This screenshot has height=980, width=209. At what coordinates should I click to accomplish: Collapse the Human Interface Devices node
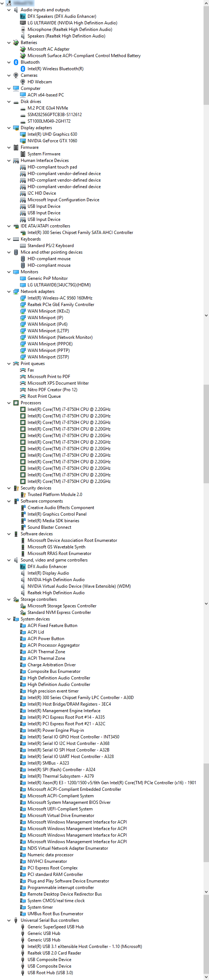[x=9, y=160]
